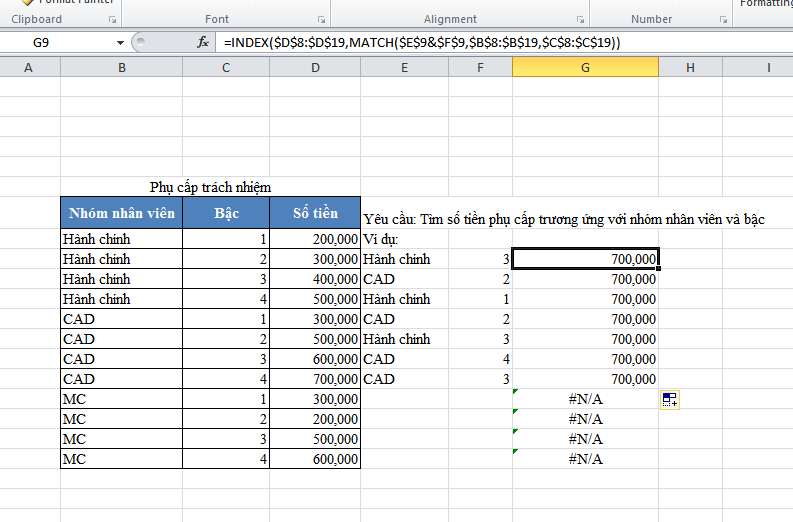This screenshot has width=793, height=522.
Task: Select column B header
Action: (121, 67)
